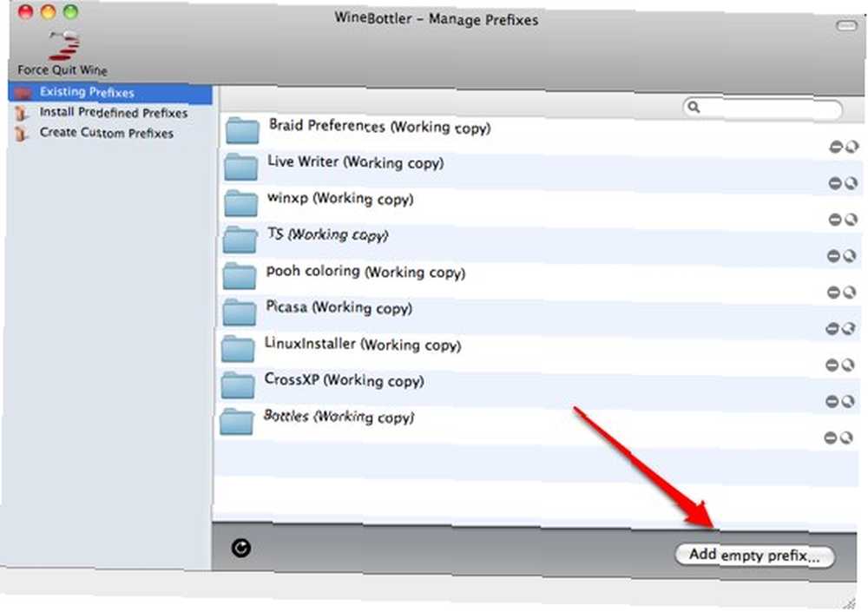Select the text TS (Working copy)
This screenshot has width=868, height=612.
tap(328, 235)
